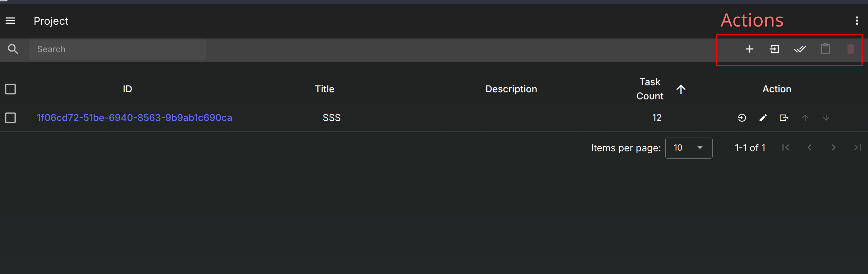Check the SSS project row checkbox

[x=11, y=118]
